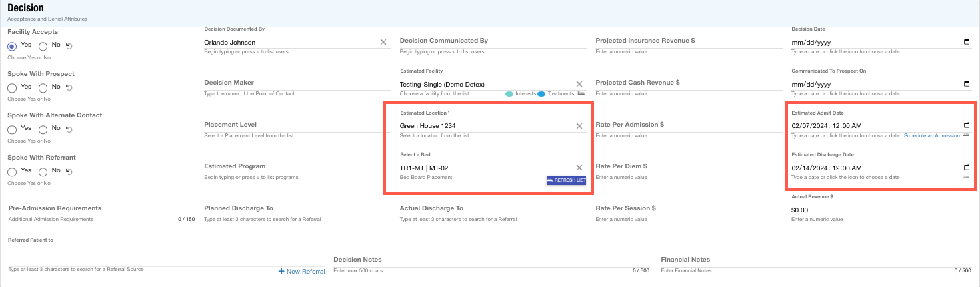980x287 pixels.
Task: Click into the Rate Per Diem $ field
Action: click(x=687, y=166)
